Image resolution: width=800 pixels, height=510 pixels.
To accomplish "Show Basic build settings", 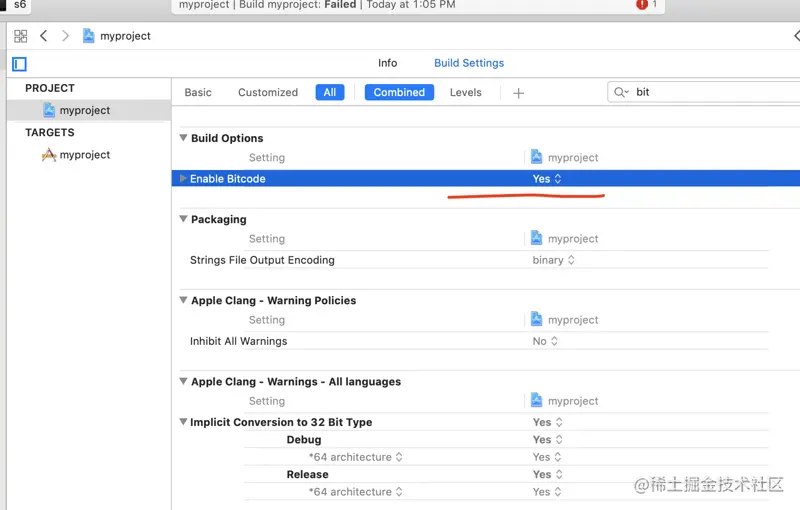I will pos(198,92).
